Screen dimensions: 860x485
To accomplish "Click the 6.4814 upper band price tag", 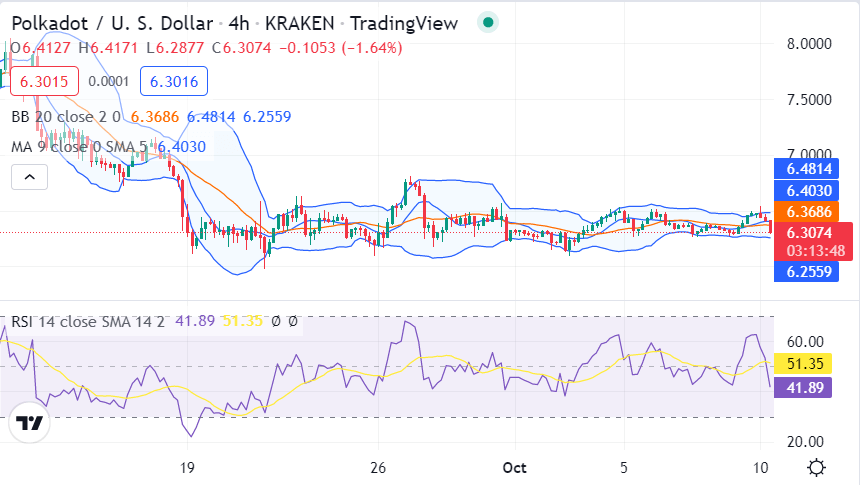I will (x=806, y=168).
